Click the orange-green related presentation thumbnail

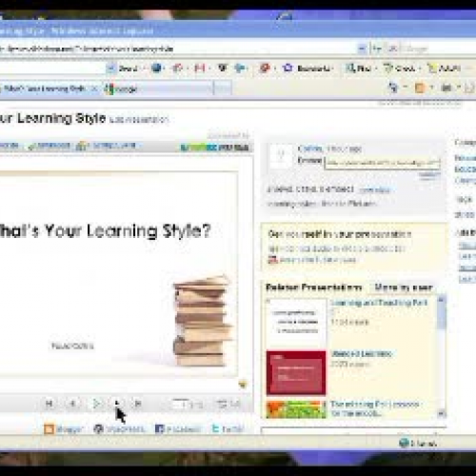click(x=296, y=409)
